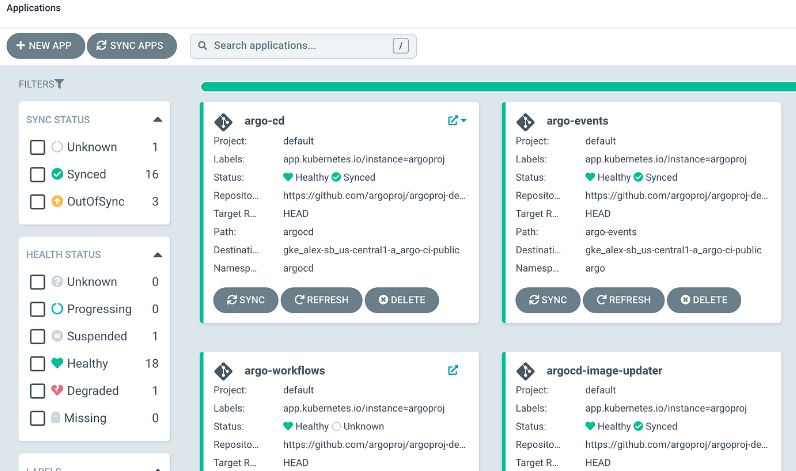
Task: Open the argo-cd application title
Action: 264,121
